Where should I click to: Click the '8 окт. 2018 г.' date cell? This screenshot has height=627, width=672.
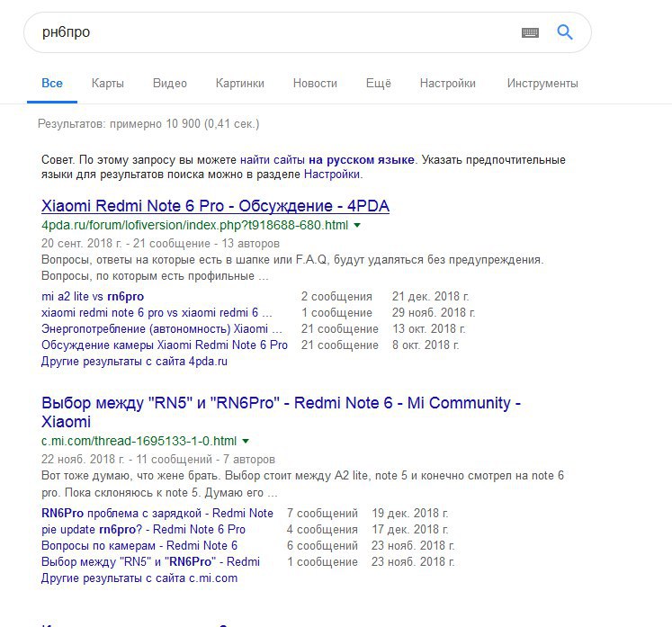(x=426, y=345)
